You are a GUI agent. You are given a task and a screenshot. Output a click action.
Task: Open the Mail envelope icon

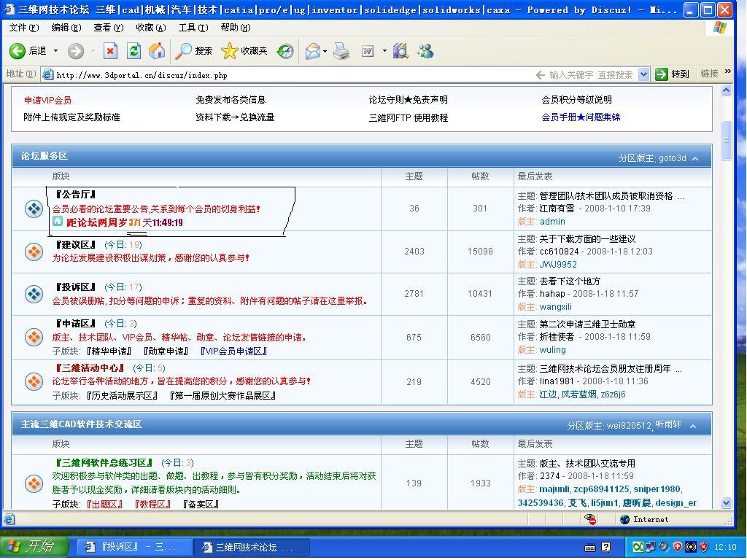click(313, 51)
